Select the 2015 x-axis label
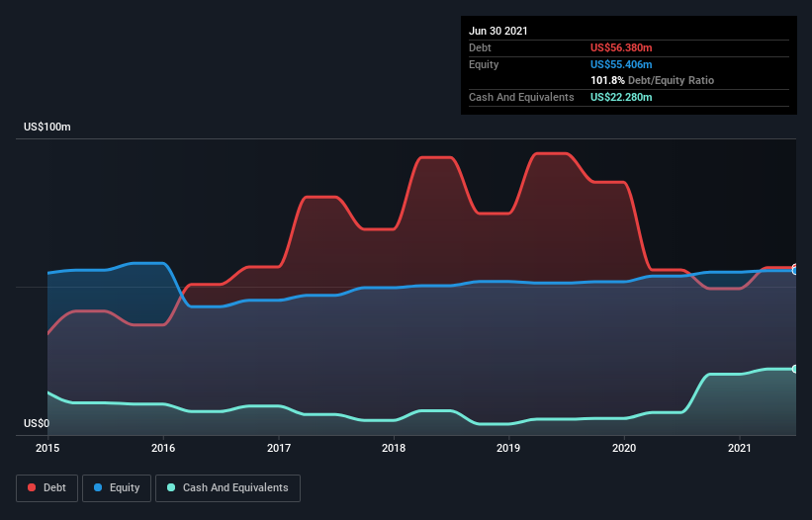Viewport: 812px width, 520px height. [47, 448]
